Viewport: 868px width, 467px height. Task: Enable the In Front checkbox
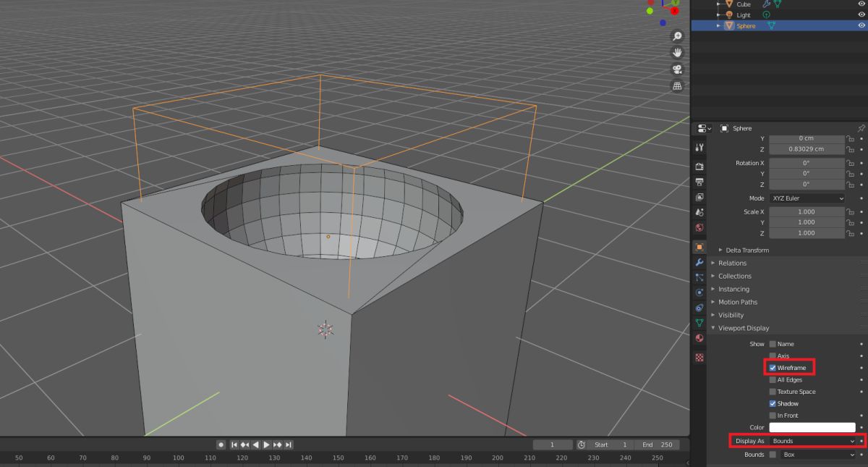[773, 416]
